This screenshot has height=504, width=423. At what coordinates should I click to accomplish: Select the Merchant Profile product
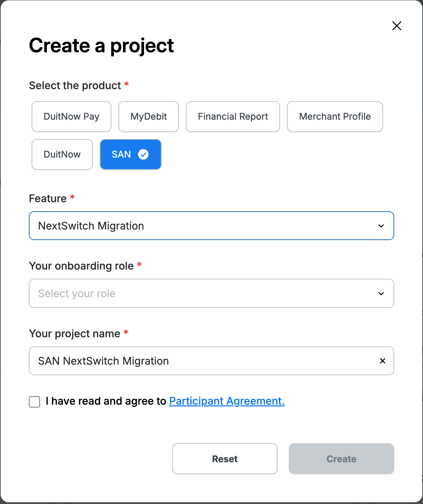tap(334, 117)
